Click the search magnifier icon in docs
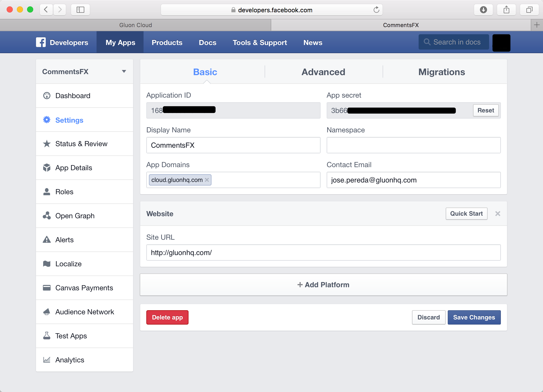Screen dimensions: 543x392 point(427,42)
